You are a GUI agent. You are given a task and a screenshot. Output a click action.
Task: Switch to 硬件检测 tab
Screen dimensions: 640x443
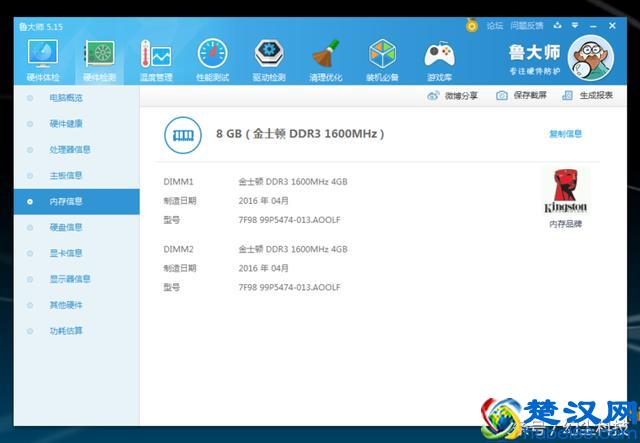pyautogui.click(x=99, y=59)
